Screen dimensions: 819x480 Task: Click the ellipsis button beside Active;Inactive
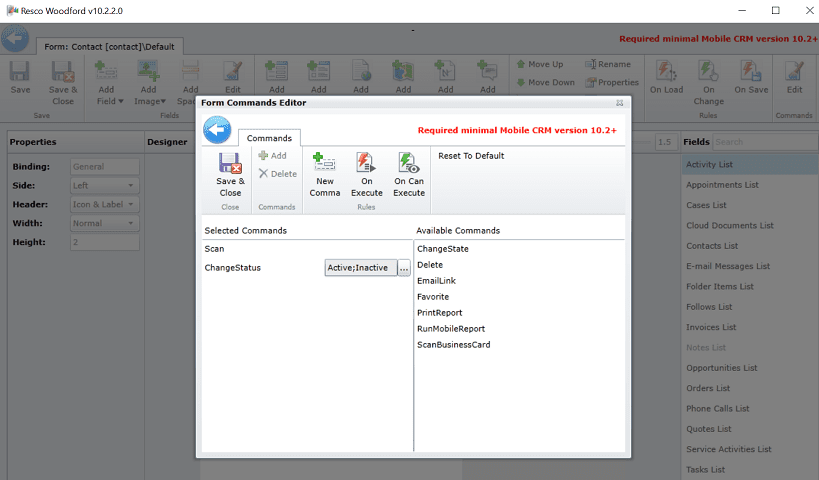pyautogui.click(x=404, y=268)
